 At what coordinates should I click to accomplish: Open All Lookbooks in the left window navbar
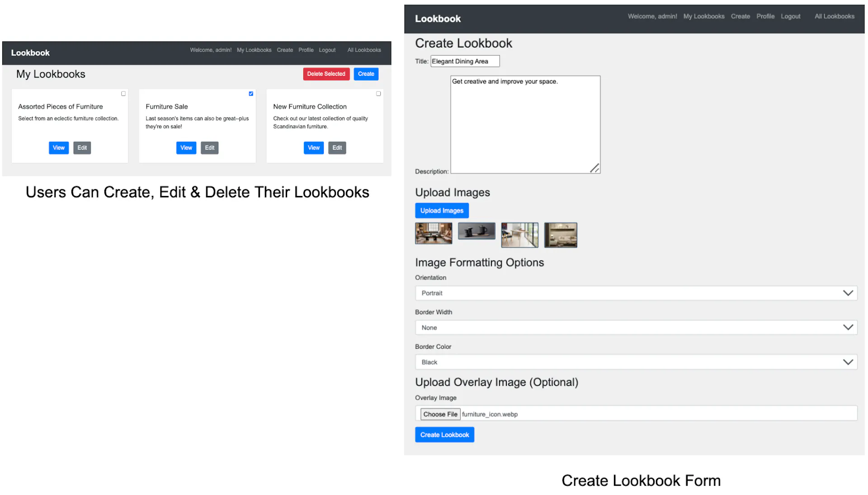click(x=364, y=50)
